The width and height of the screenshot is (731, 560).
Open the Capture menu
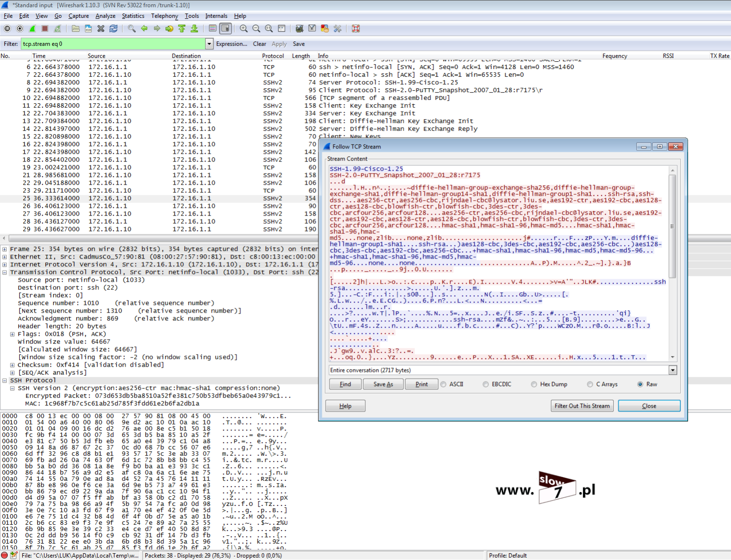[x=79, y=16]
